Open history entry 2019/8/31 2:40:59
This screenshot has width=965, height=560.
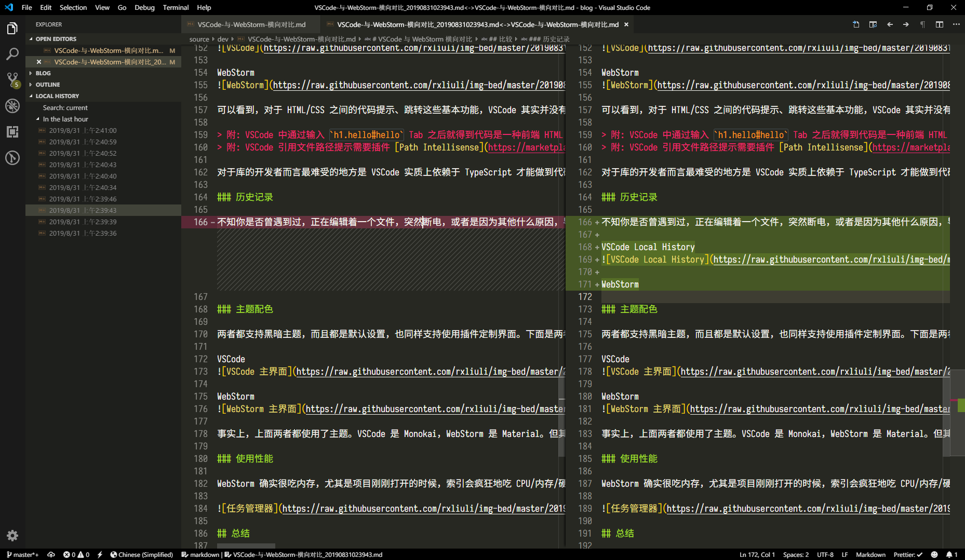coord(103,142)
